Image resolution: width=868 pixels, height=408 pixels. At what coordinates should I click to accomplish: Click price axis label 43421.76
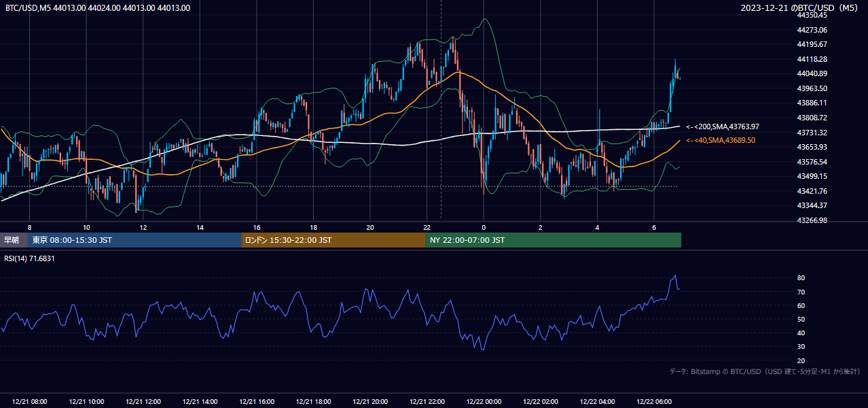tap(812, 191)
